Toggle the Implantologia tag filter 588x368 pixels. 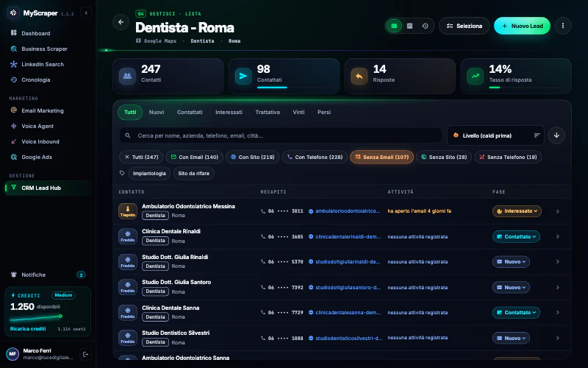tap(149, 173)
